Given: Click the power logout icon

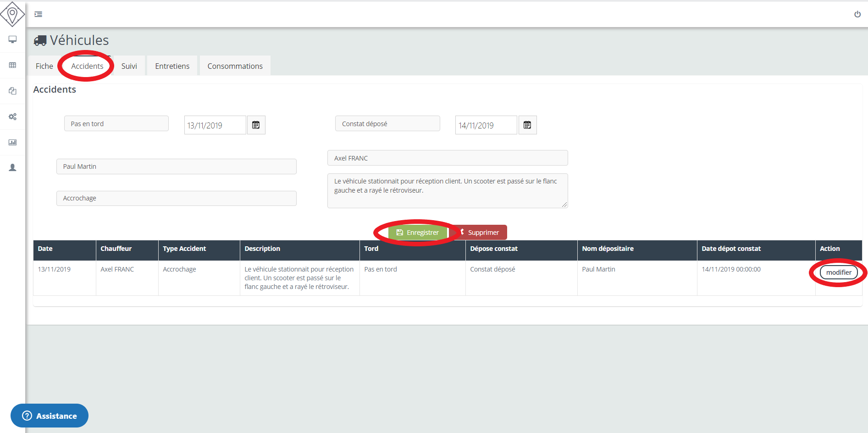Looking at the screenshot, I should click(x=857, y=14).
